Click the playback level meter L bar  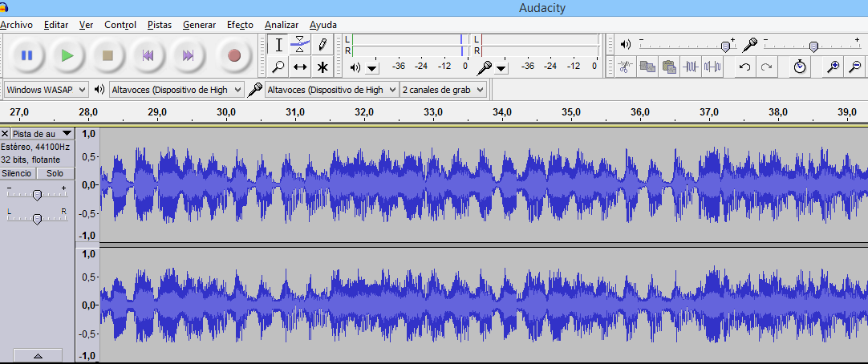[x=410, y=39]
